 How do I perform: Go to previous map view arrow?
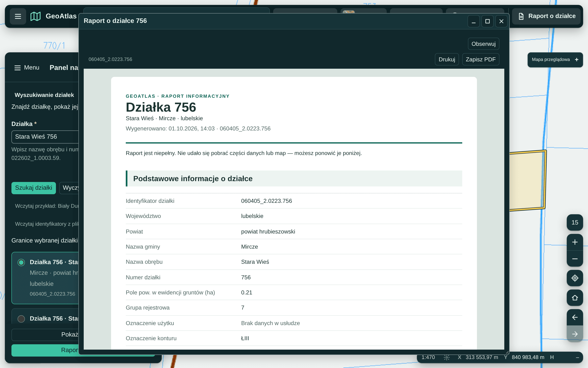[575, 317]
